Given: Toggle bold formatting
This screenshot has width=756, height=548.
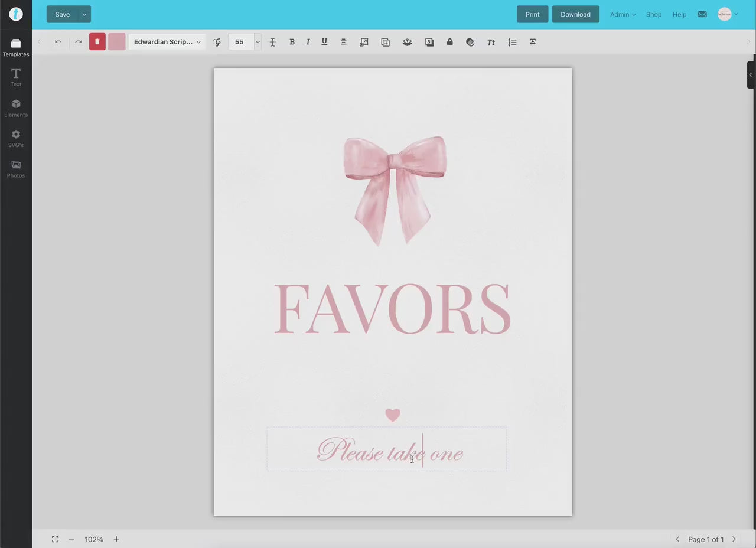Looking at the screenshot, I should tap(292, 42).
